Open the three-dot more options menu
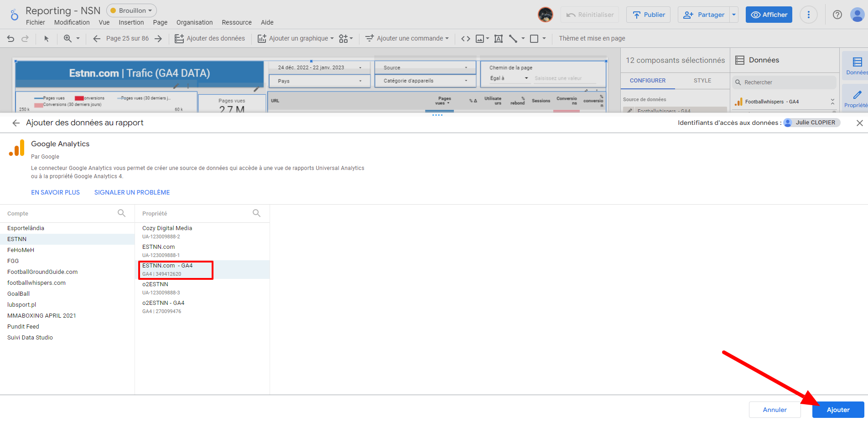The width and height of the screenshot is (868, 427). (x=808, y=15)
